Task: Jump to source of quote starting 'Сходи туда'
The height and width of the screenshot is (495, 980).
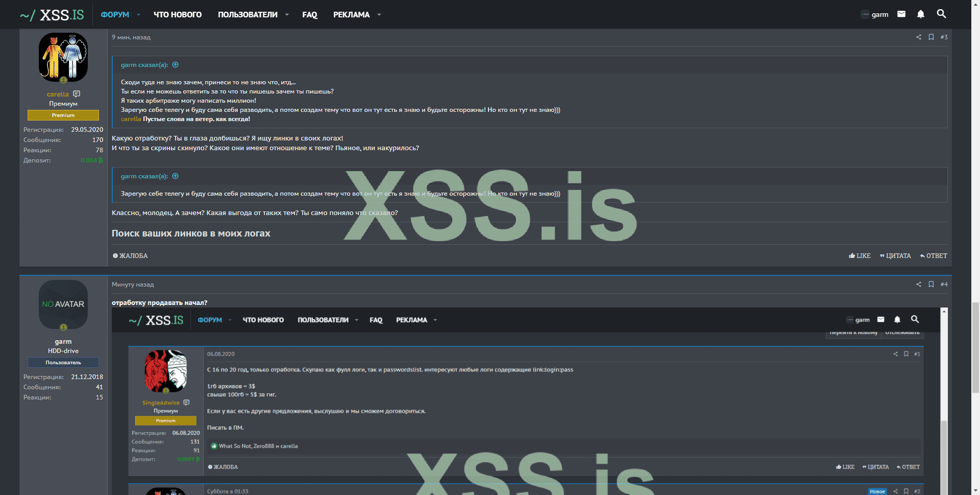Action: pyautogui.click(x=175, y=65)
